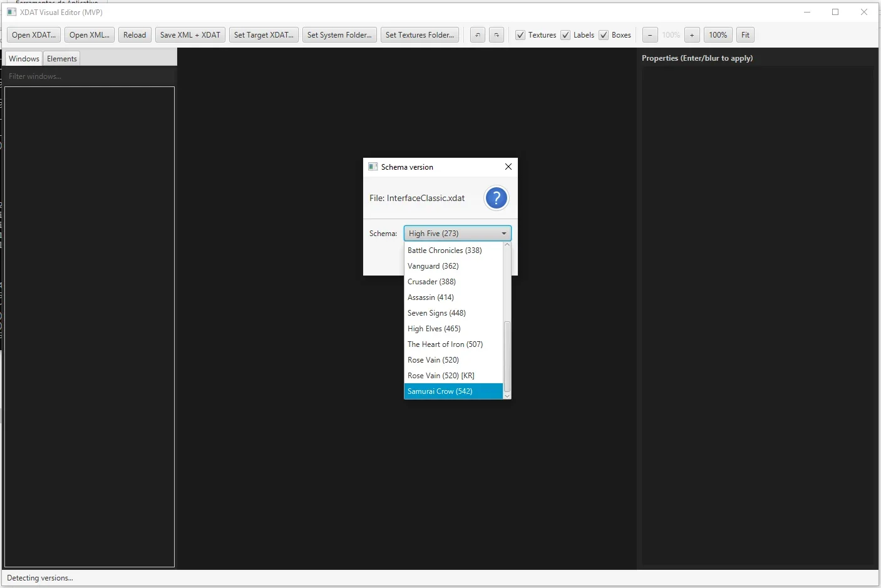The image size is (881, 588).
Task: Click the schema list scrollbar thumb
Action: tap(507, 357)
